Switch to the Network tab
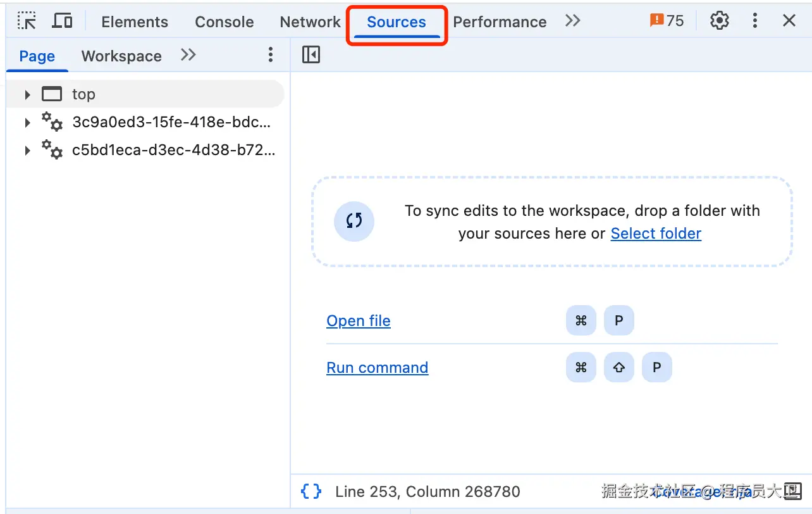Screen dimensions: 812x514 coord(310,22)
